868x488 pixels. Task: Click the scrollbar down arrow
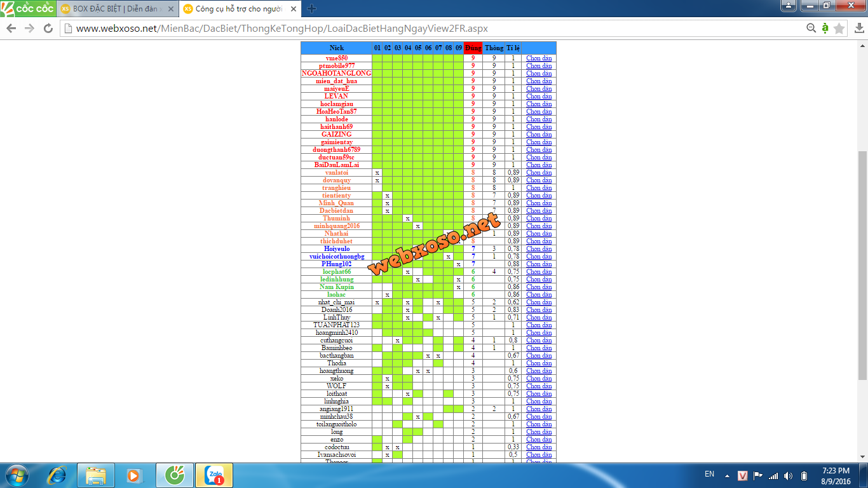(x=862, y=456)
